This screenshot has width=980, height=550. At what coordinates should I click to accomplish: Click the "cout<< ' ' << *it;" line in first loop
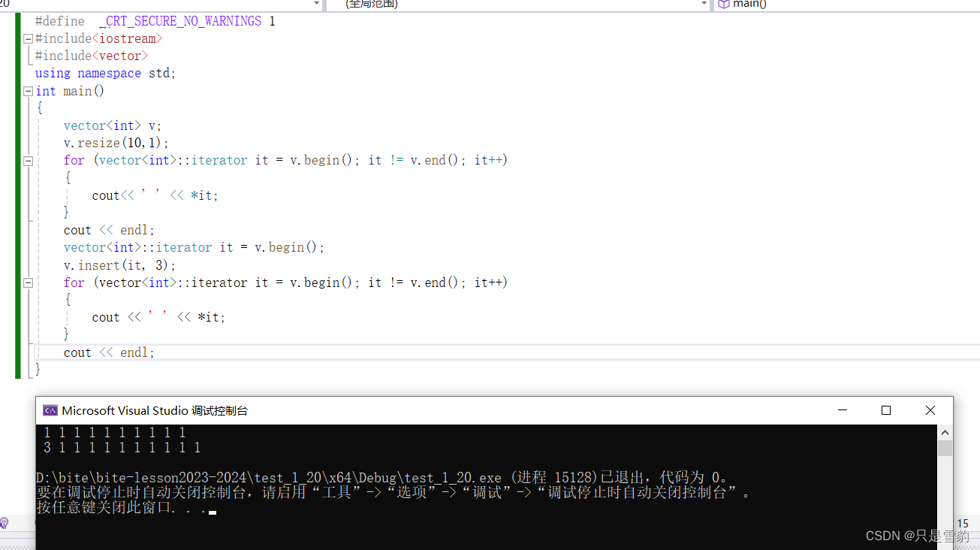pyautogui.click(x=155, y=195)
